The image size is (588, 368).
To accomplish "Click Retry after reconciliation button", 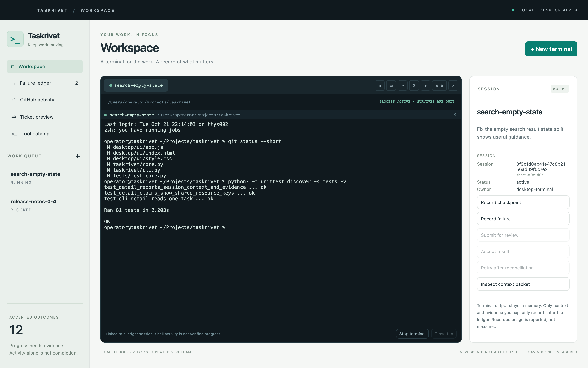I will tap(523, 268).
